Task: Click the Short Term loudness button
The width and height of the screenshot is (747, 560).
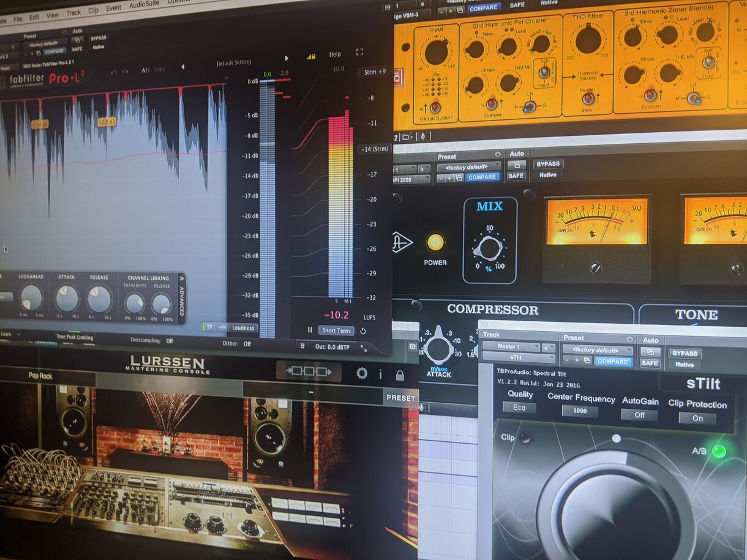Action: click(336, 330)
